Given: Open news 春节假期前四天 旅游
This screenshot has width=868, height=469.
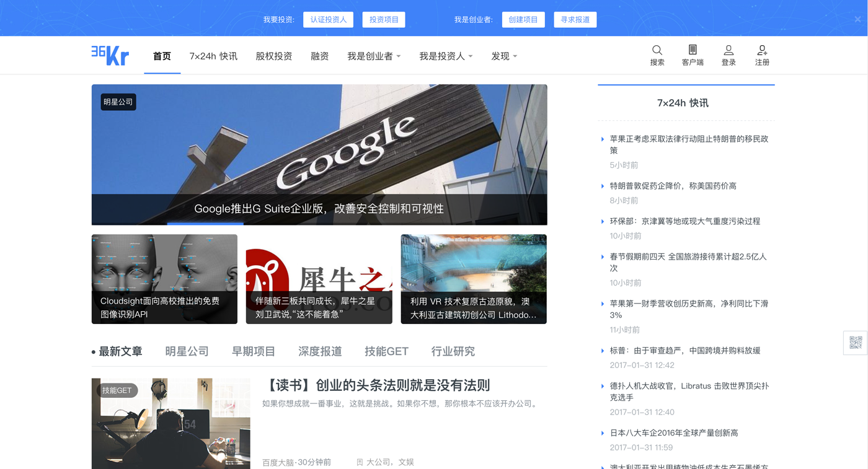Looking at the screenshot, I should pyautogui.click(x=688, y=262).
